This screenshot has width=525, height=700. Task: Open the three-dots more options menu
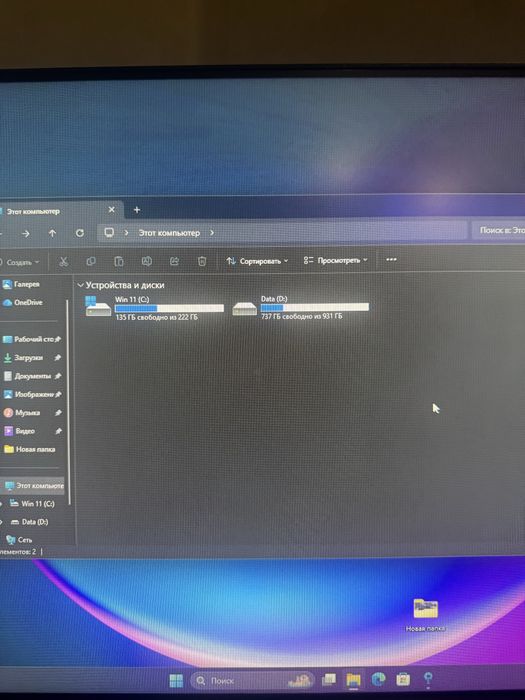pos(391,260)
